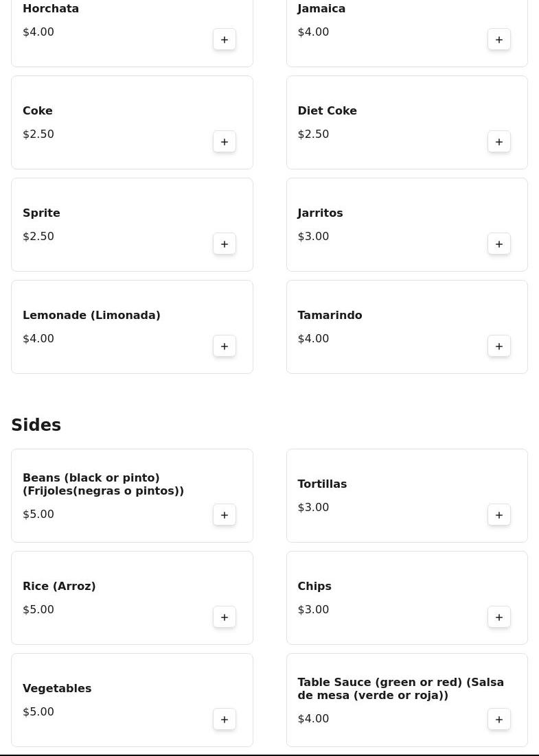Image resolution: width=539 pixels, height=756 pixels.
Task: Add Table Sauce (green or red)
Action: [x=499, y=720]
